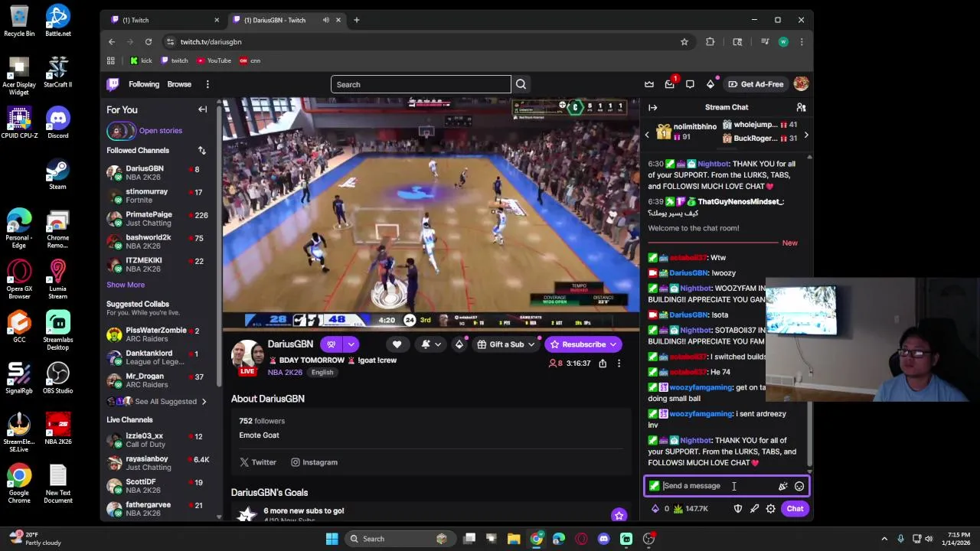This screenshot has width=980, height=551.
Task: Click the heart follow button for DariusGBN
Action: 397,344
